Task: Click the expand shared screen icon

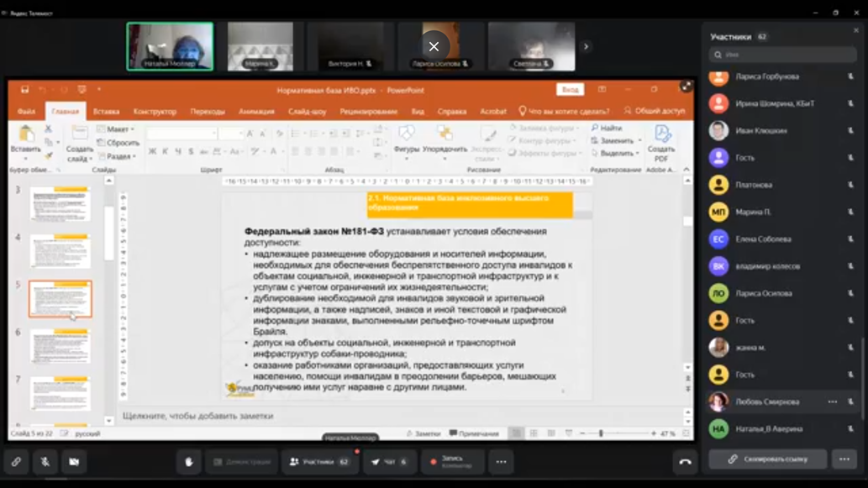Action: (686, 87)
